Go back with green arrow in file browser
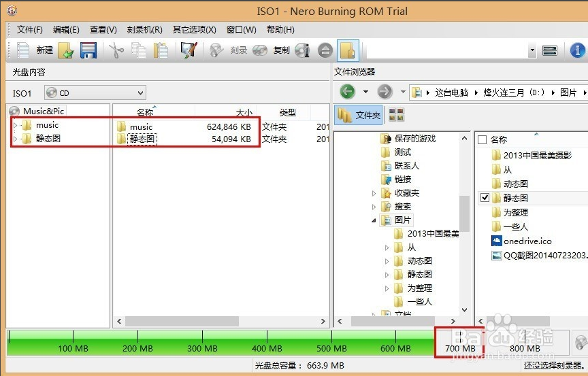The width and height of the screenshot is (588, 376). pyautogui.click(x=347, y=91)
